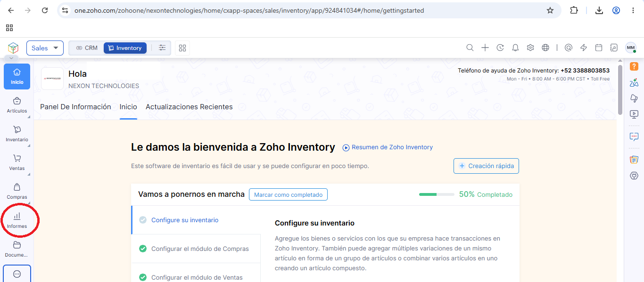Open the settings gear in the top bar

coord(530,48)
